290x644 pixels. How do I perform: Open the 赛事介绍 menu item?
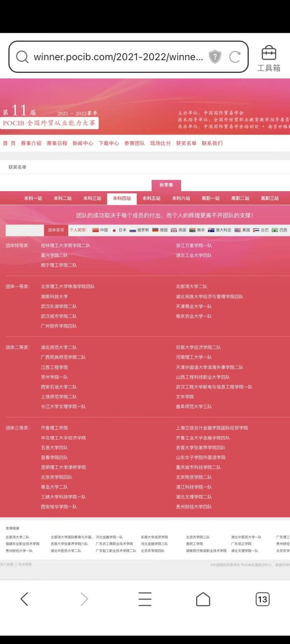click(x=31, y=143)
